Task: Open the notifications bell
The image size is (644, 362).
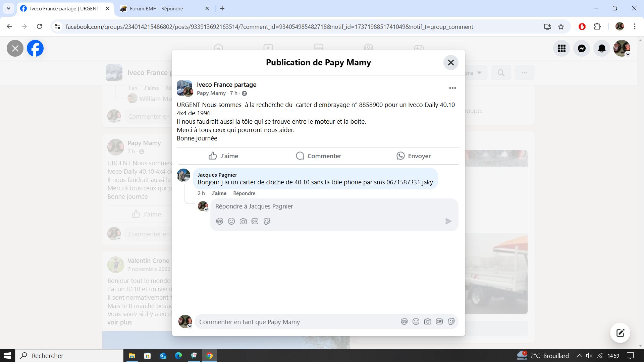Action: 602,49
